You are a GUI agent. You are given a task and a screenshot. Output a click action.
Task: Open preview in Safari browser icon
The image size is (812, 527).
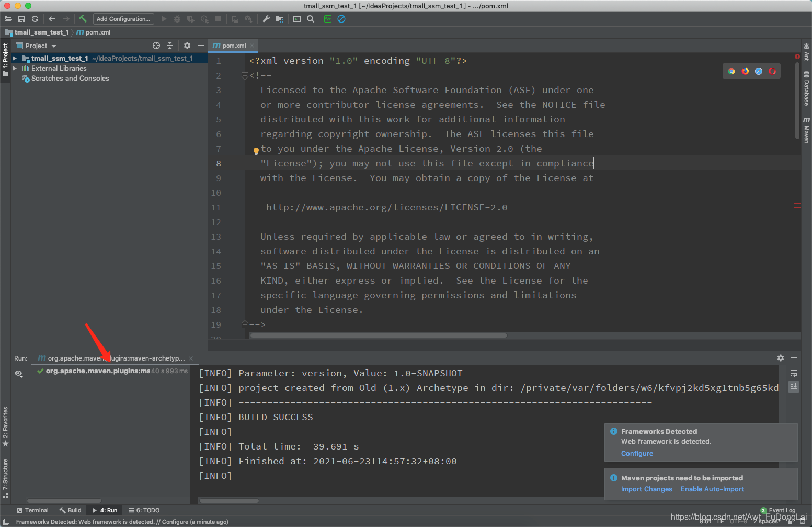pos(759,71)
